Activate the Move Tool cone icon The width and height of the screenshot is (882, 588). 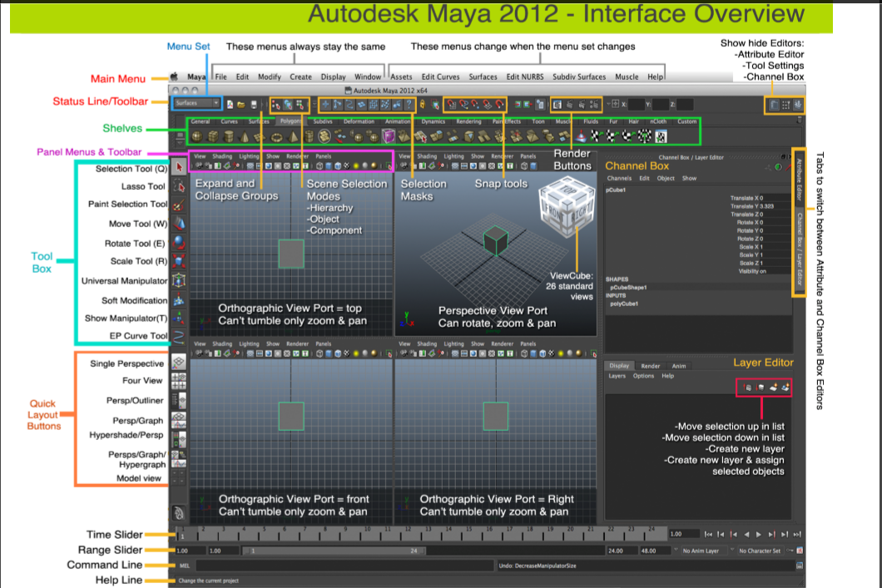click(x=179, y=224)
